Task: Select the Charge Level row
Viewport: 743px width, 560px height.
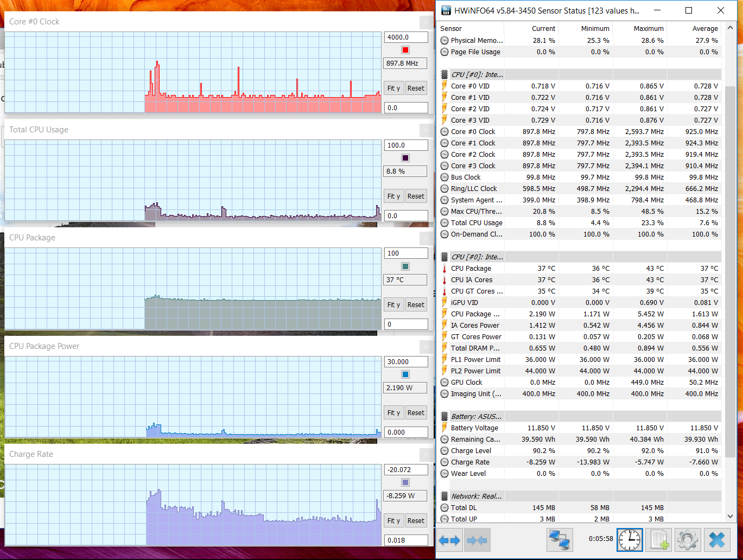Action: 580,450
